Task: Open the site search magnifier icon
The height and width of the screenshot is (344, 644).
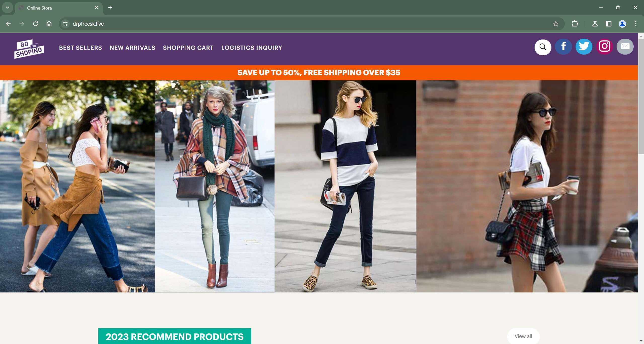Action: pos(543,47)
